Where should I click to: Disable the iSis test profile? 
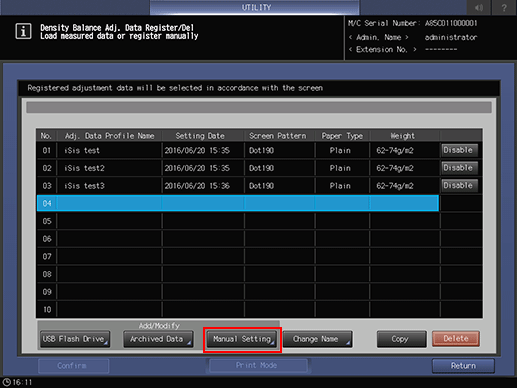(458, 150)
